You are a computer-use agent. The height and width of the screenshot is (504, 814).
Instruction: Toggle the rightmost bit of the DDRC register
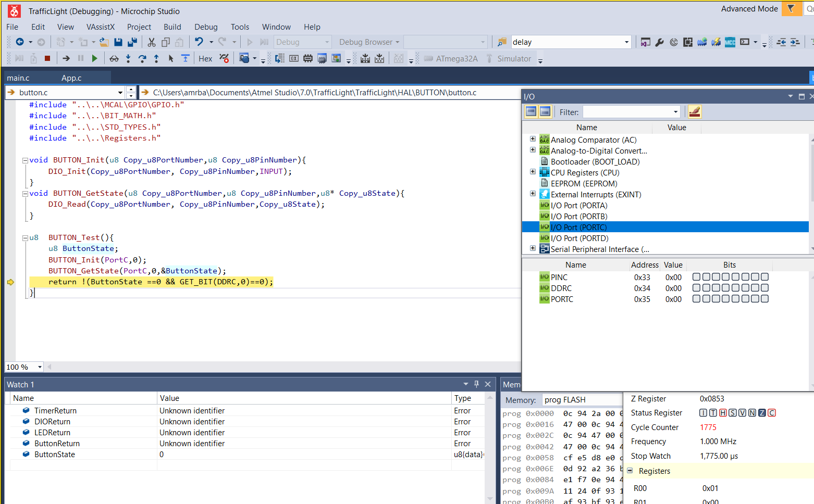pyautogui.click(x=764, y=288)
